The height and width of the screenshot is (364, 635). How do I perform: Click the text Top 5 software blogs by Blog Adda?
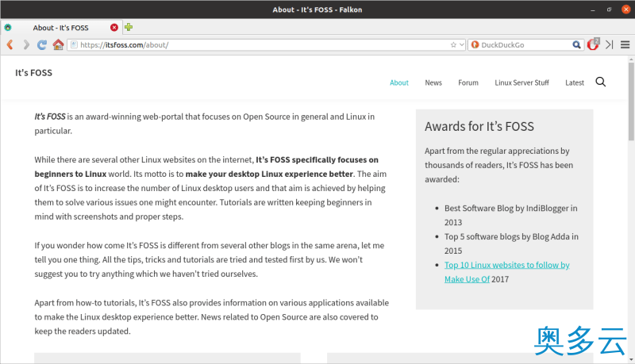[x=506, y=236]
